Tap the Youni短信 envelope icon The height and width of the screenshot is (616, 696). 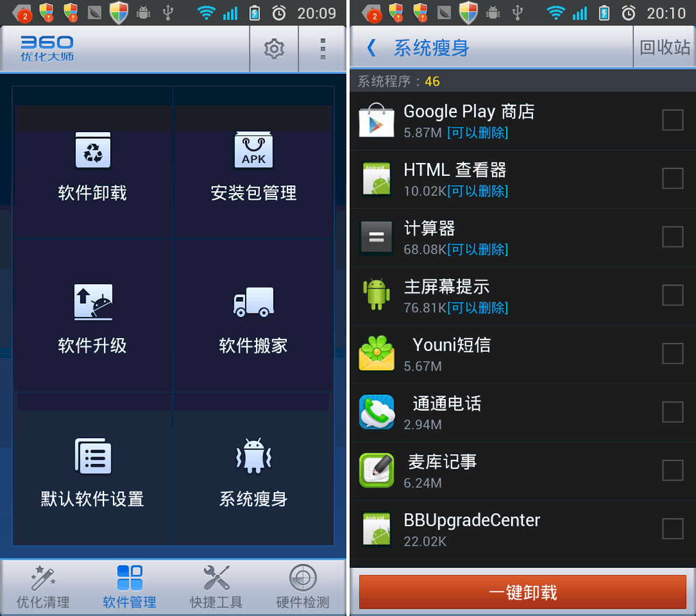click(x=376, y=353)
